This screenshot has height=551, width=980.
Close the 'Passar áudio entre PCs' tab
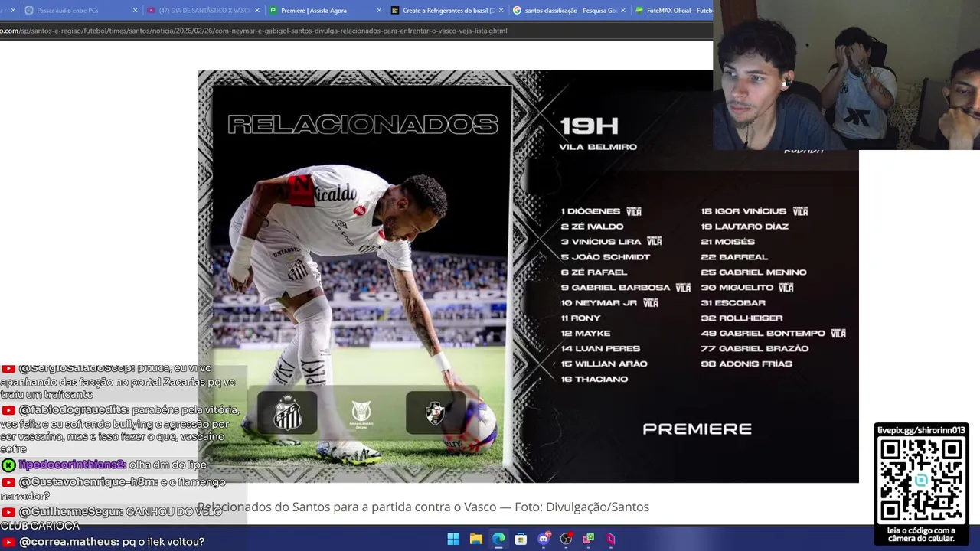[135, 11]
